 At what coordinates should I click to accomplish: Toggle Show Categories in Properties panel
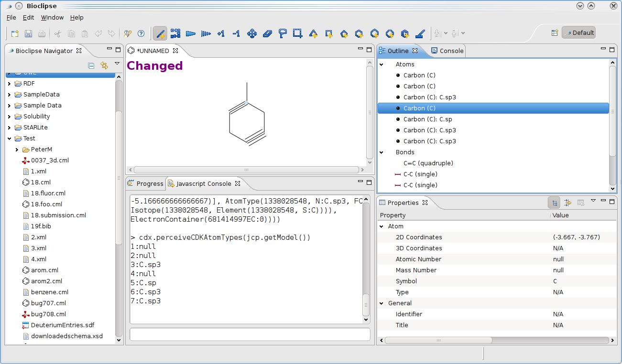coord(555,203)
